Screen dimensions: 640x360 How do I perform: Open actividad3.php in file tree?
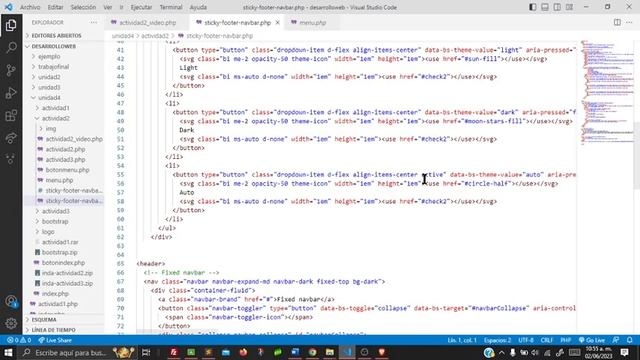tap(65, 160)
